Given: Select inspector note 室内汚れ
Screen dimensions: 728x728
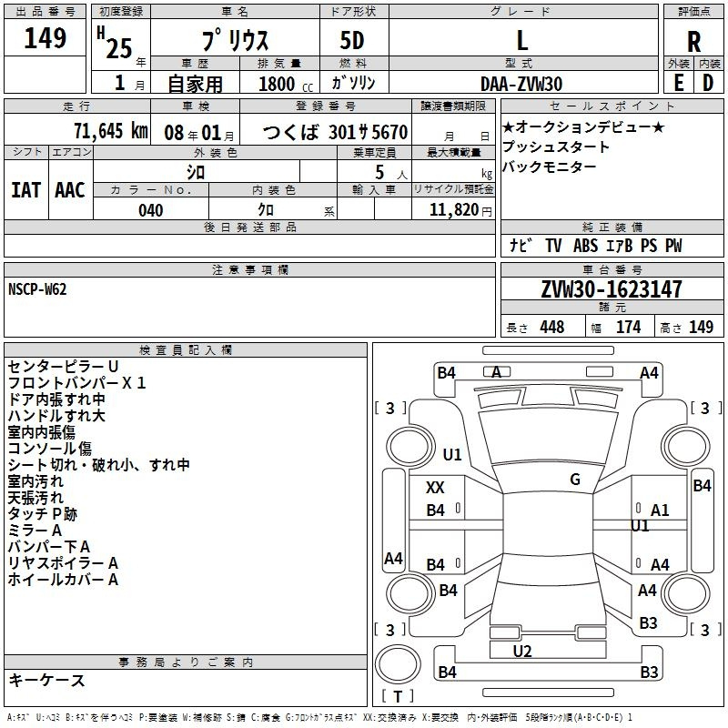Looking at the screenshot, I should pos(35,481).
